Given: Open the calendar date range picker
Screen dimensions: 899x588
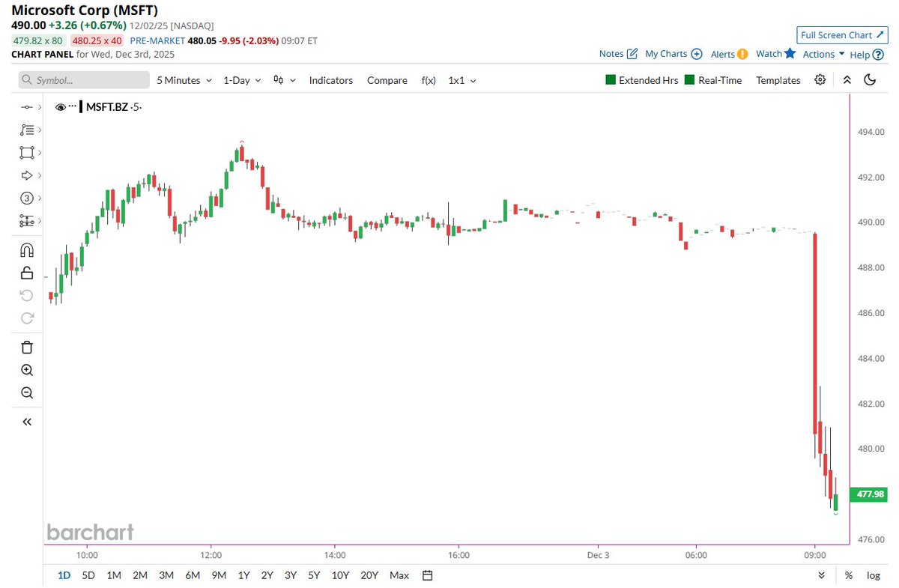Looking at the screenshot, I should (x=428, y=575).
